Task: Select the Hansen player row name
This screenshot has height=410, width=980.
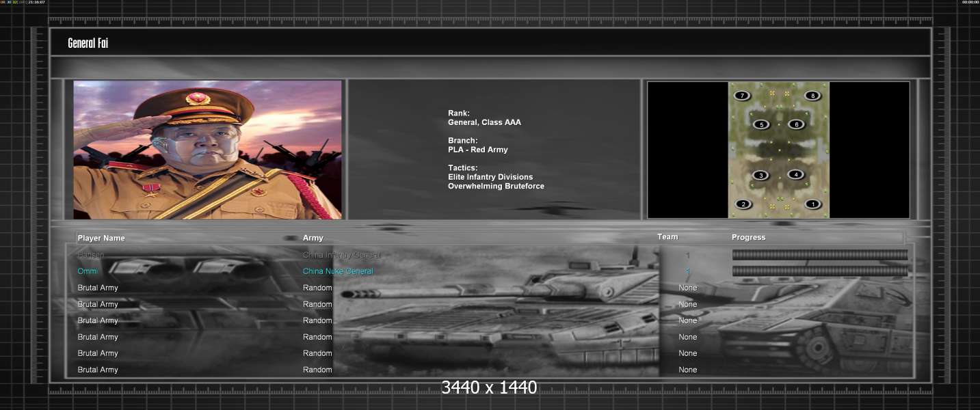Action: pyautogui.click(x=91, y=255)
